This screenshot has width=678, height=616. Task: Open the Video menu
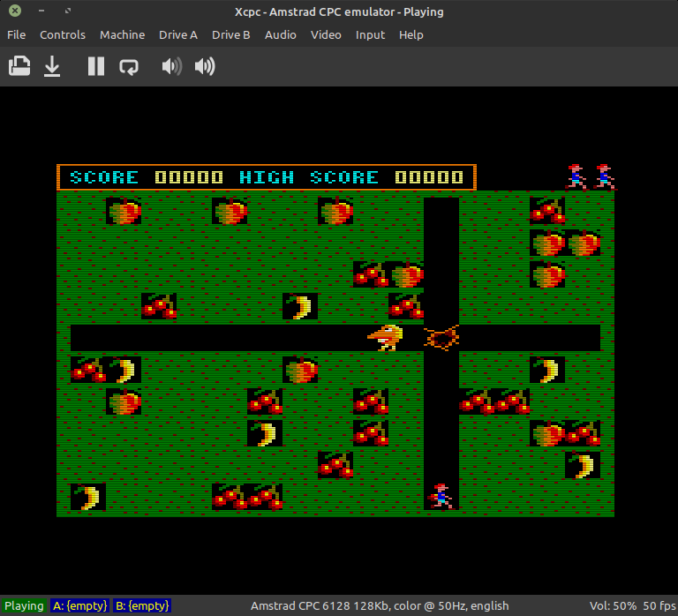click(x=326, y=35)
